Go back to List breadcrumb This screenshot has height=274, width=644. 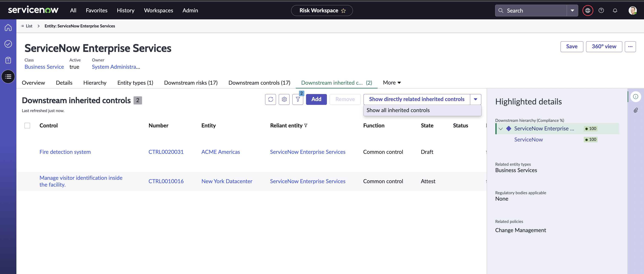pos(29,26)
